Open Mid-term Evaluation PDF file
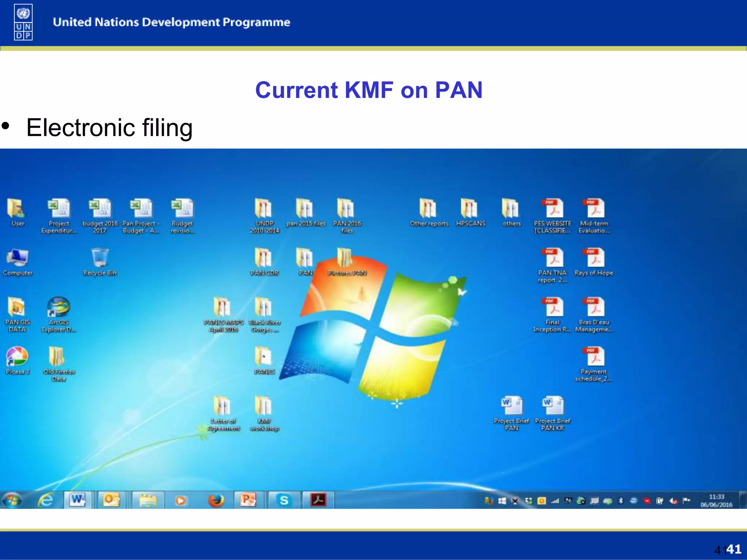747x560 pixels. pyautogui.click(x=594, y=208)
